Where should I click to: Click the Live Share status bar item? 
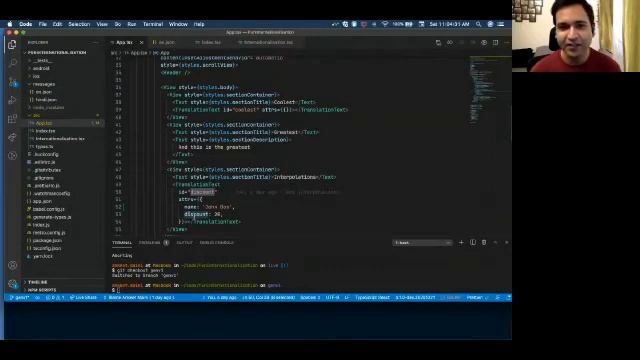tap(83, 298)
